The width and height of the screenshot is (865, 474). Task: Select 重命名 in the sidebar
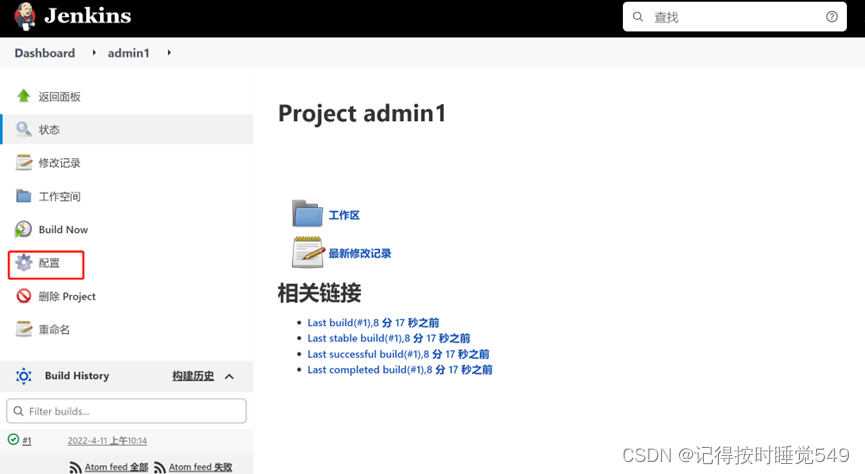(x=54, y=329)
